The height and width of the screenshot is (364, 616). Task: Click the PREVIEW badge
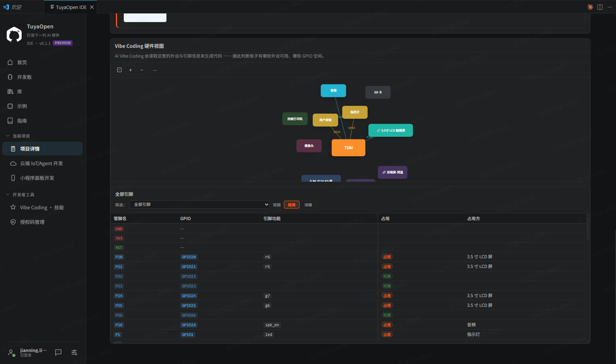tap(62, 43)
